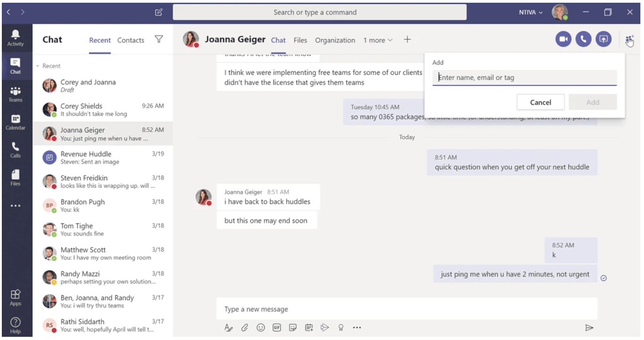Open profile picture menu in title bar
Screen dimensions: 644x340
(560, 12)
